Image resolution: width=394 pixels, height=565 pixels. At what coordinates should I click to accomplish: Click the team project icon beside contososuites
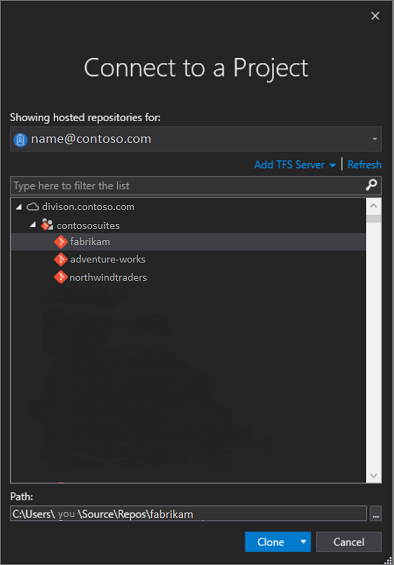click(47, 224)
